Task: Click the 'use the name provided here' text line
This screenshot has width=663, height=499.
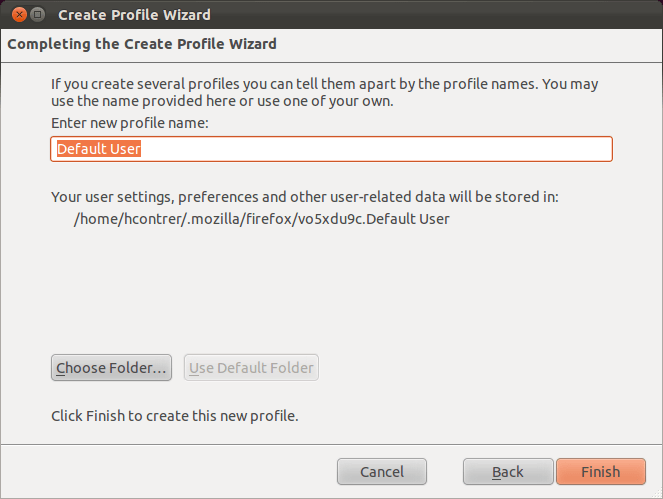Action: coord(222,101)
